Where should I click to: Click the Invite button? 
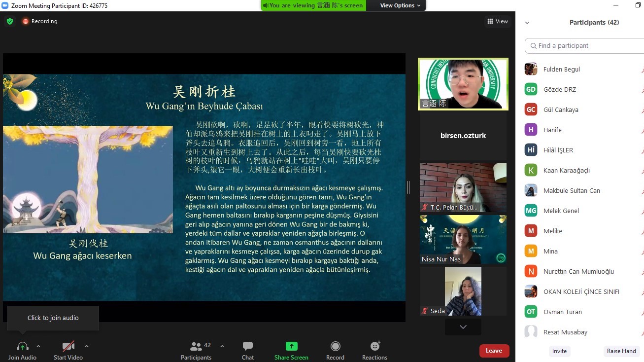559,351
